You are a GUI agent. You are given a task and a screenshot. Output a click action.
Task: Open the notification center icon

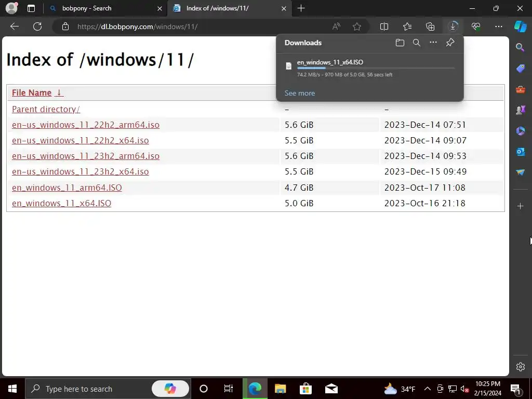(x=515, y=389)
